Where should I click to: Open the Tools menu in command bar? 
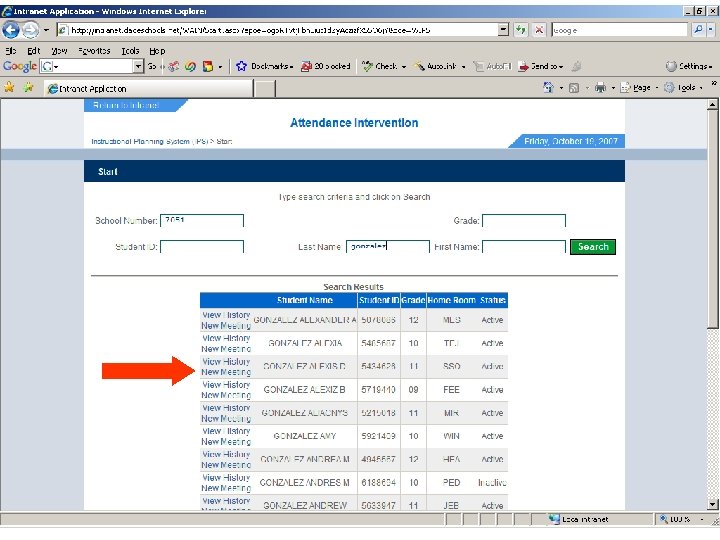point(683,87)
